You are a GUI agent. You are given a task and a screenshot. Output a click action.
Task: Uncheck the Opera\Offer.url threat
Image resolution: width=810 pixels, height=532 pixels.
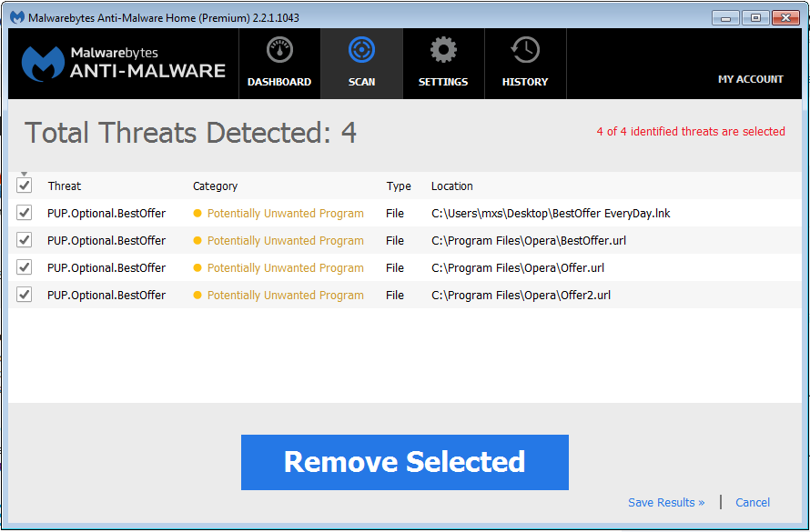point(25,267)
